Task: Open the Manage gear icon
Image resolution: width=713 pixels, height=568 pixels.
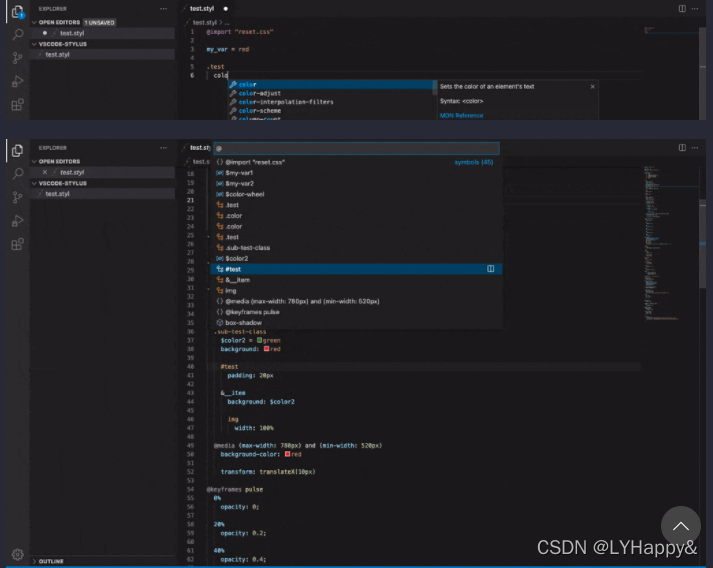Action: point(17,554)
